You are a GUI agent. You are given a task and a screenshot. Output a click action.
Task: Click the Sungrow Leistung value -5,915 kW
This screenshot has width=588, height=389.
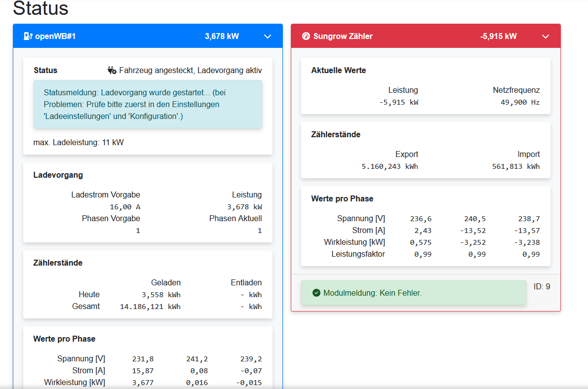coord(398,102)
